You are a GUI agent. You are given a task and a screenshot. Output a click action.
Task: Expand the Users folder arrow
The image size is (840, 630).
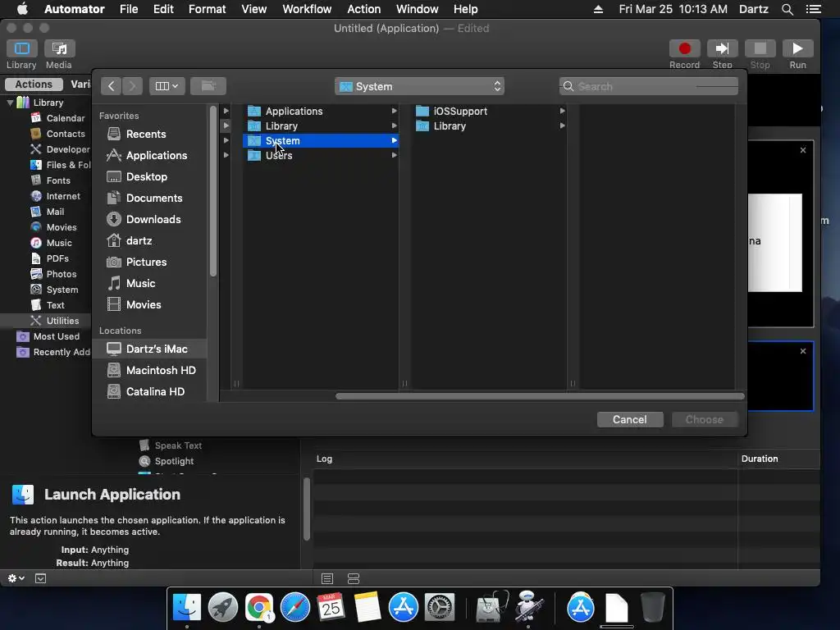pos(395,155)
